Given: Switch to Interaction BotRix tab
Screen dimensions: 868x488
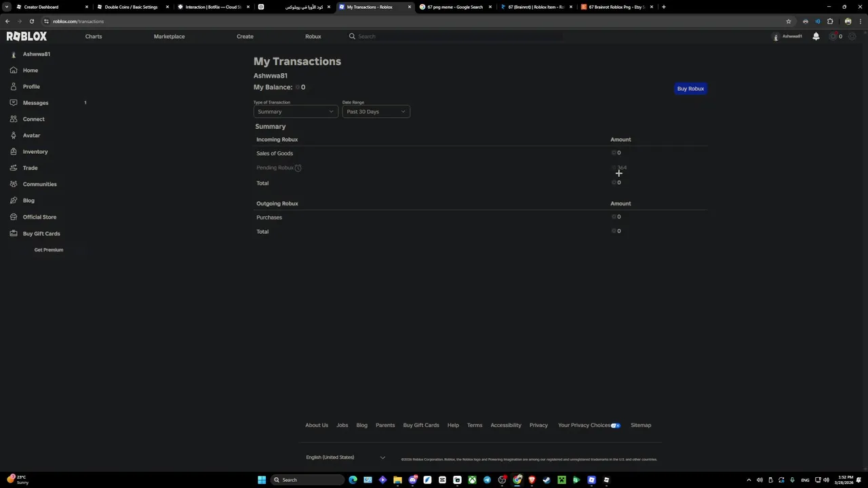Looking at the screenshot, I should click(213, 7).
